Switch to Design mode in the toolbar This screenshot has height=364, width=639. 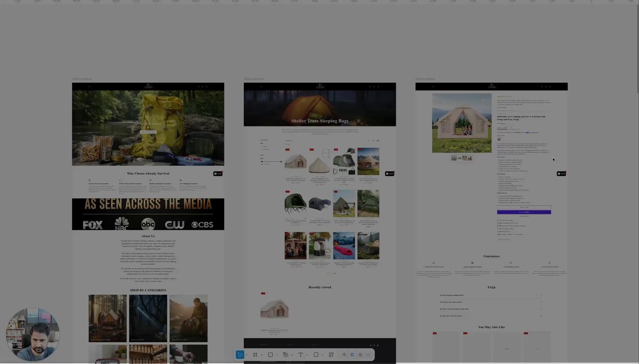352,354
